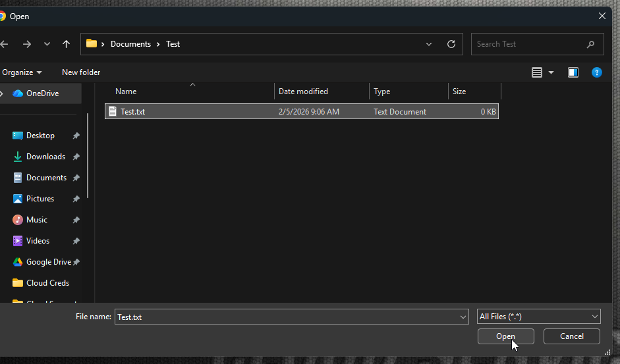
Task: Click the Open button
Action: point(506,336)
